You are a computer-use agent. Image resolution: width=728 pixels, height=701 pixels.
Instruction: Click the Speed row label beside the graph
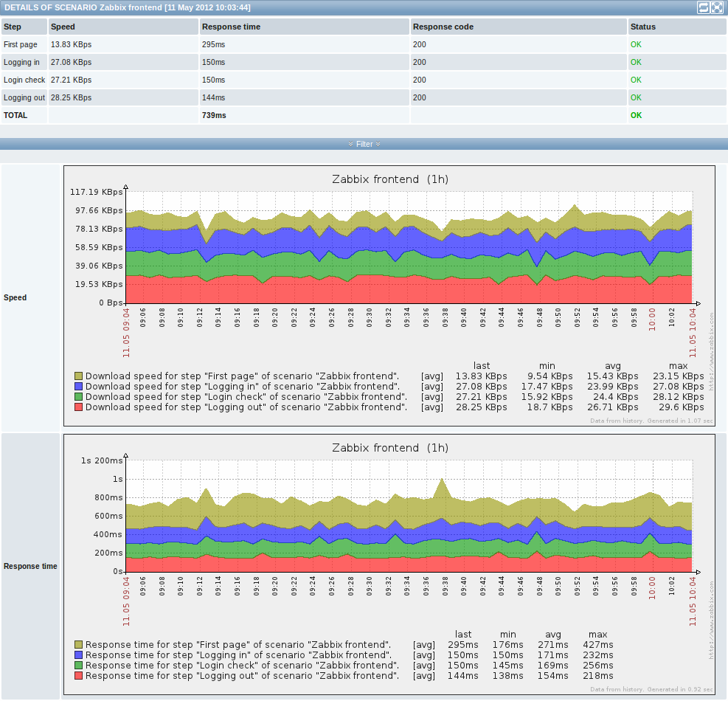(15, 297)
